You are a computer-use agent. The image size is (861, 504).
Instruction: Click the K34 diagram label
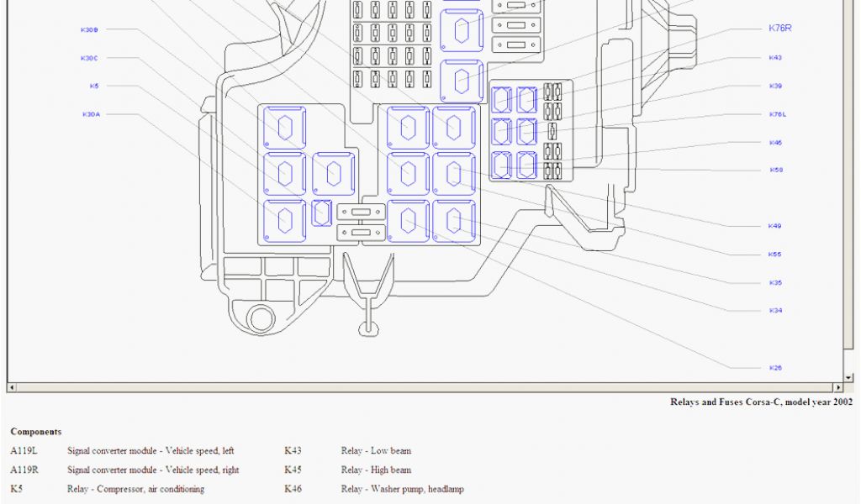point(774,311)
